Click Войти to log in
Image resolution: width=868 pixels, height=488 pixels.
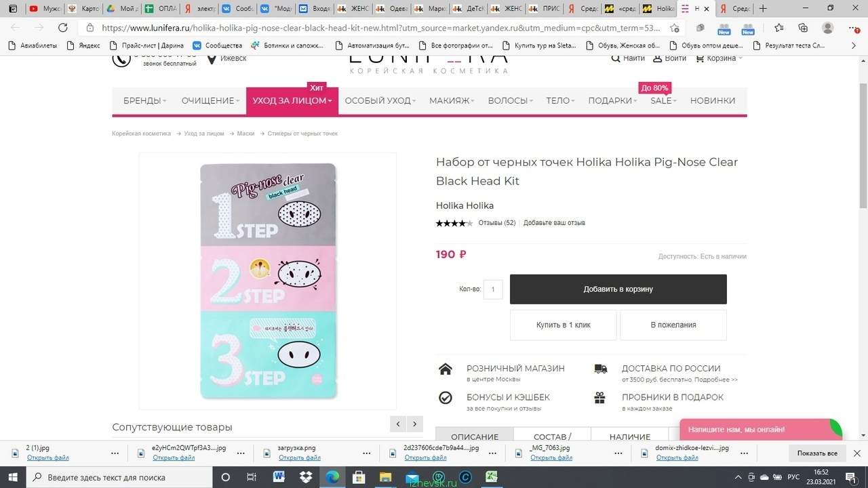point(669,58)
